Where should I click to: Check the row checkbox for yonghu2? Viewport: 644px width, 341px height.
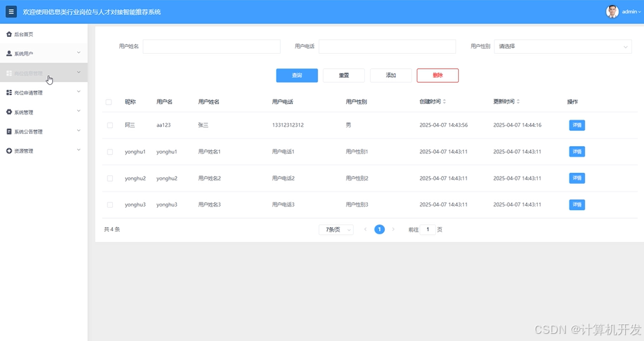click(109, 178)
